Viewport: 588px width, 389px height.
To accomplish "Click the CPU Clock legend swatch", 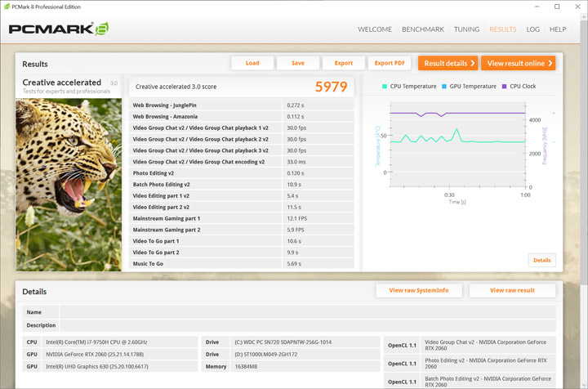I will pyautogui.click(x=504, y=87).
